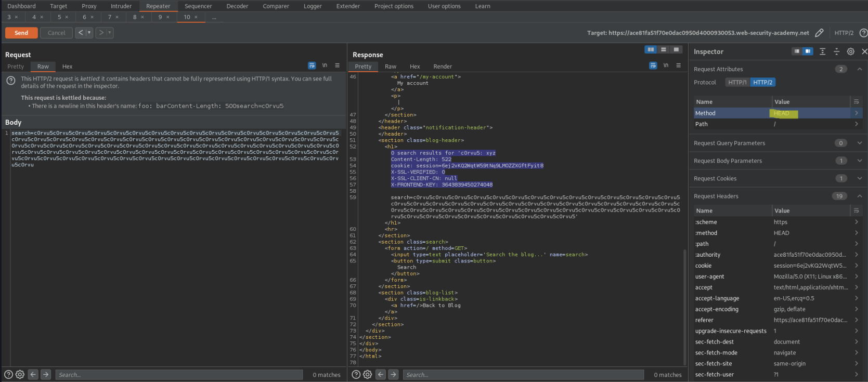The image size is (868, 382).
Task: Go to next match below Response viewer
Action: click(393, 374)
